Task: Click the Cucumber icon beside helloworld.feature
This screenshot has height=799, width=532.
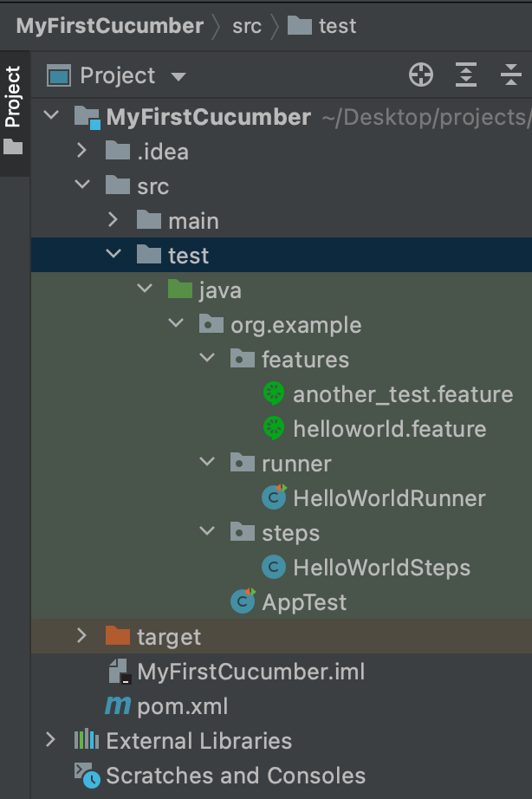Action: point(273,428)
